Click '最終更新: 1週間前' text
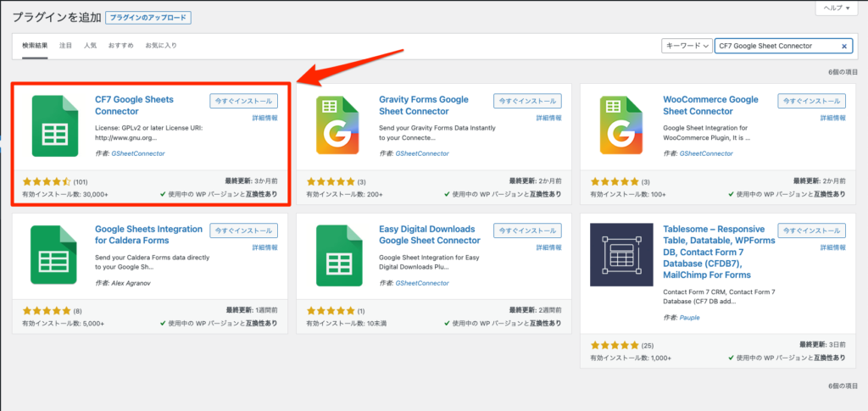The height and width of the screenshot is (411, 868). pos(252,310)
